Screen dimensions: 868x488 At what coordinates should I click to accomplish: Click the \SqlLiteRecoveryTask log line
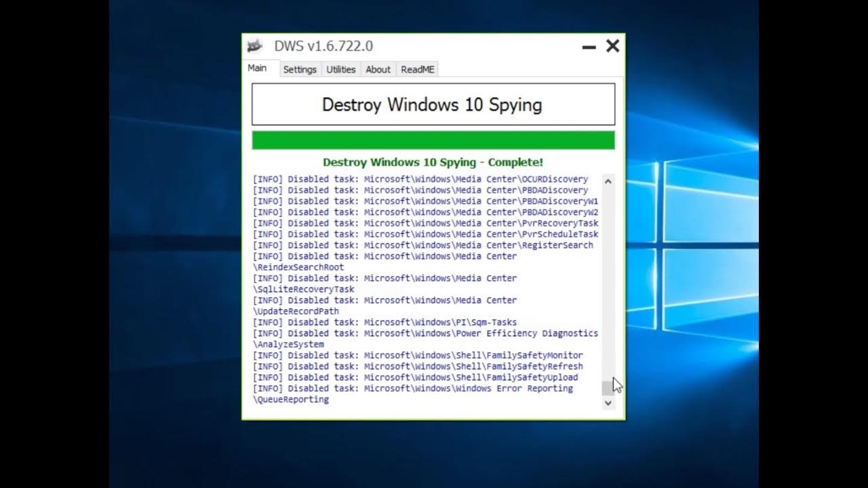point(304,289)
